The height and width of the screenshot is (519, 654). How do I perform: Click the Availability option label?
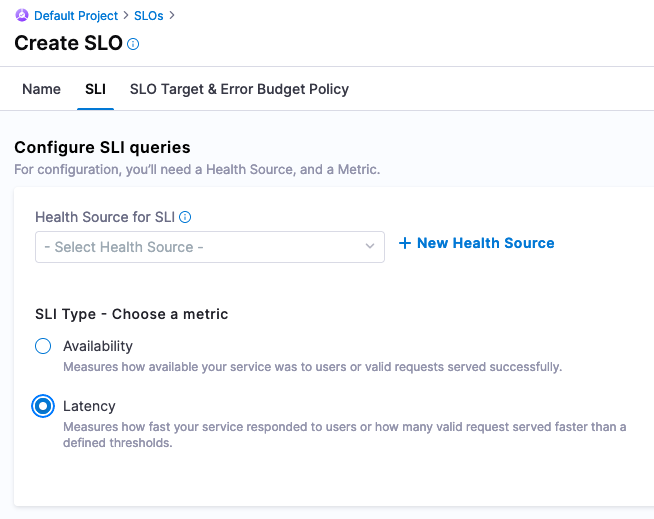[98, 346]
